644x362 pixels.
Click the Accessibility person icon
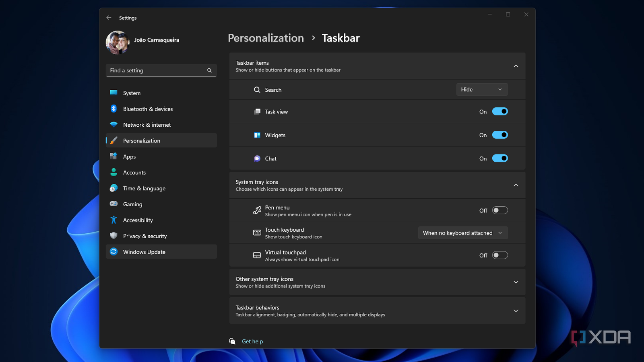114,220
